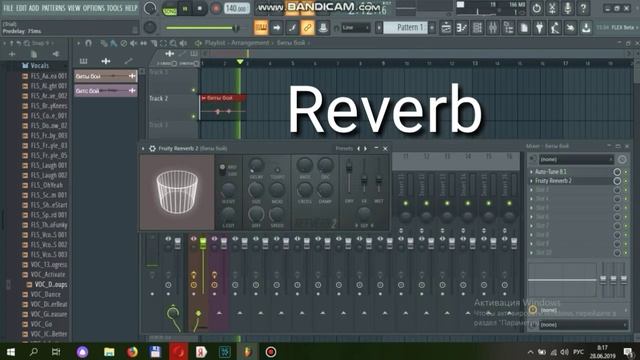
Task: Expand the Fruity Reeverb 2 mixer slot
Action: pos(531,181)
